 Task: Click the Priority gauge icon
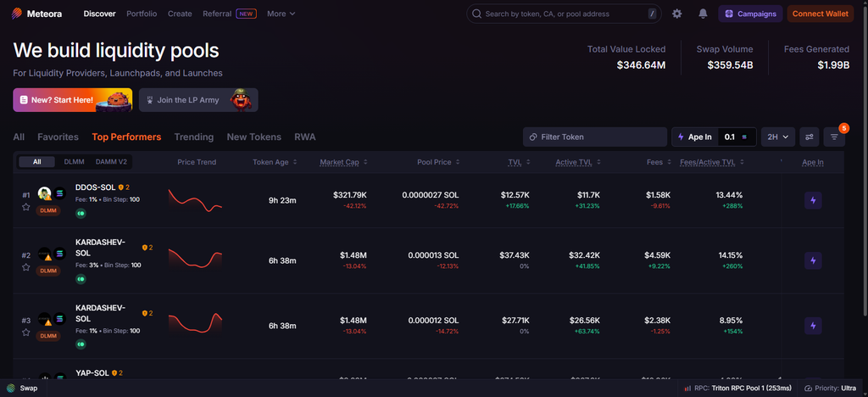click(808, 389)
